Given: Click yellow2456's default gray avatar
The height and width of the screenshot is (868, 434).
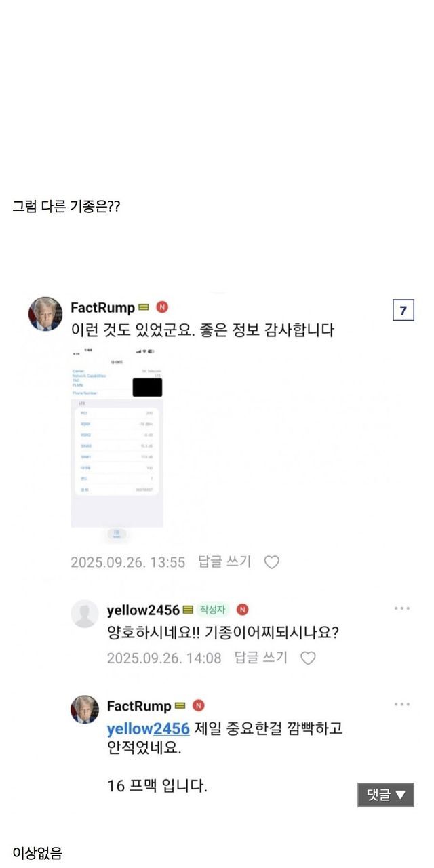Looking at the screenshot, I should pos(85,614).
